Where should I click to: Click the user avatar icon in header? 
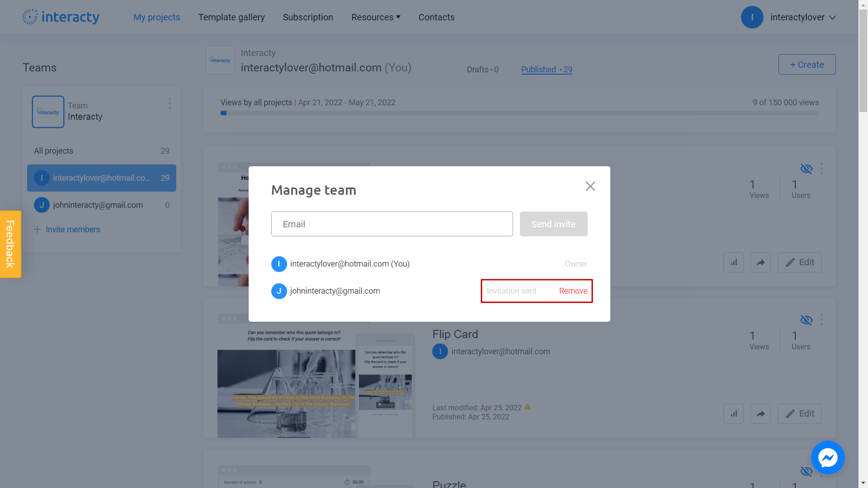(x=752, y=17)
